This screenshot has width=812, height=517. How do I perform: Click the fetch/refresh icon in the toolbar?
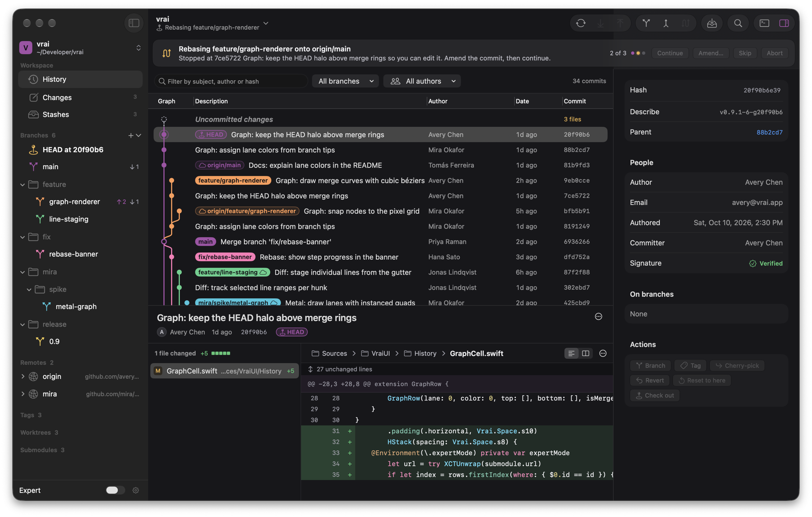coord(581,23)
